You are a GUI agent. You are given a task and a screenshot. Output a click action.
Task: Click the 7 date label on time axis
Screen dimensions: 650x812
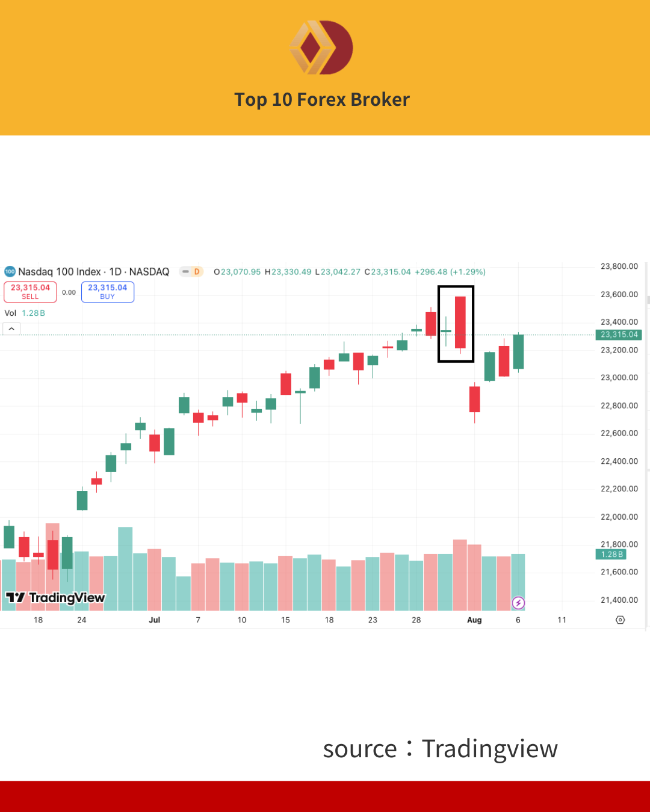click(198, 620)
